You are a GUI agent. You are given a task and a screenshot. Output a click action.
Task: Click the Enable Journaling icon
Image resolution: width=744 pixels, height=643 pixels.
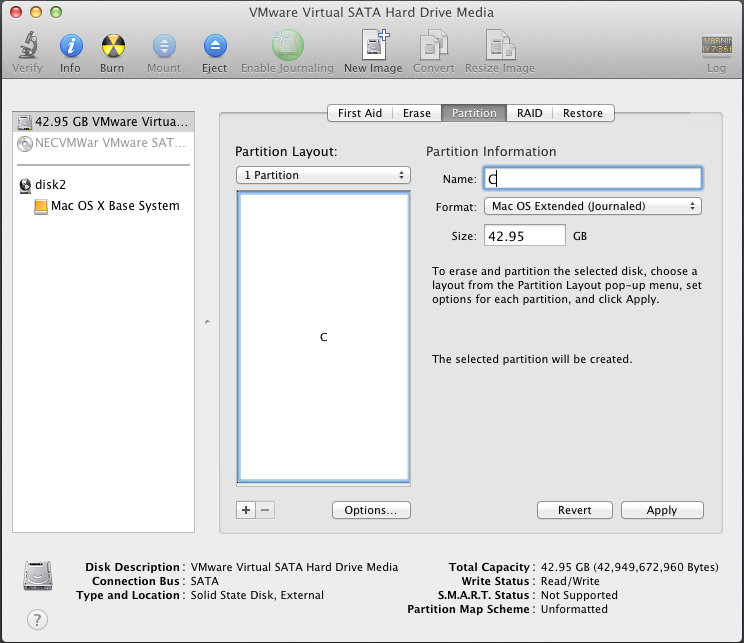click(x=288, y=46)
